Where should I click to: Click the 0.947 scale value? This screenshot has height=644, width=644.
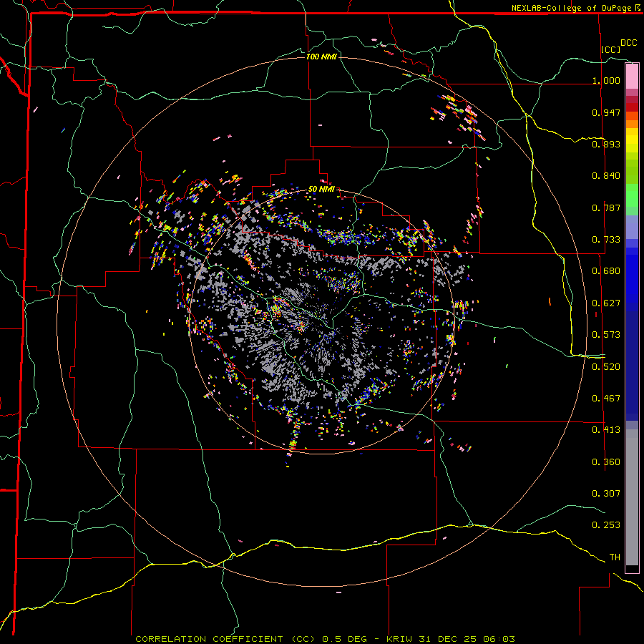[606, 112]
